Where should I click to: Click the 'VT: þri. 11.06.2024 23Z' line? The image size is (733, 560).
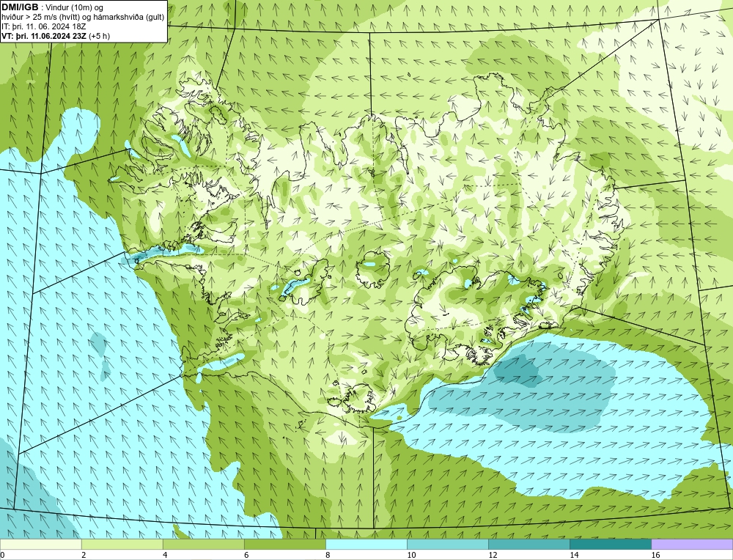pyautogui.click(x=56, y=36)
